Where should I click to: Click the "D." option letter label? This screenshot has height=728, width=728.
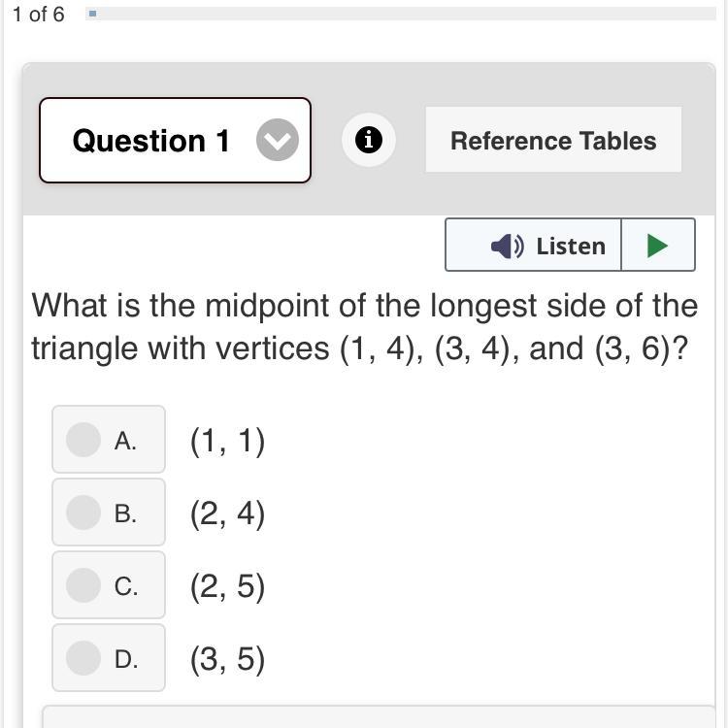pyautogui.click(x=126, y=659)
